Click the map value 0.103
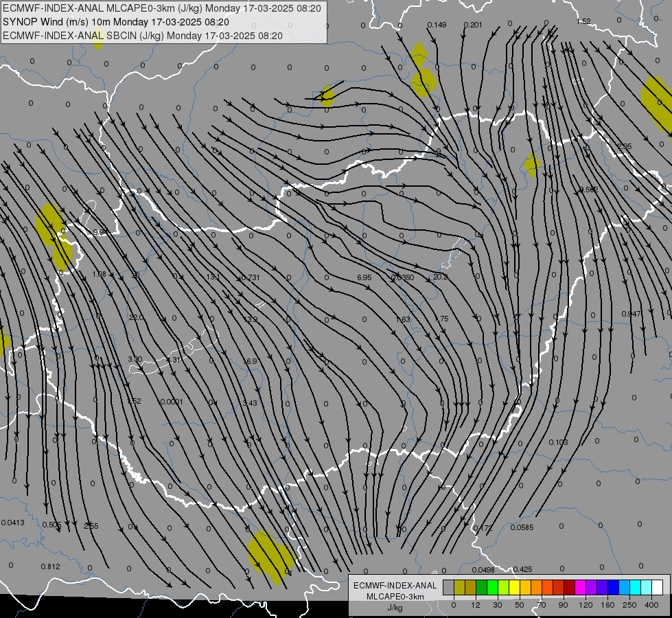The width and height of the screenshot is (672, 618). coord(559,442)
